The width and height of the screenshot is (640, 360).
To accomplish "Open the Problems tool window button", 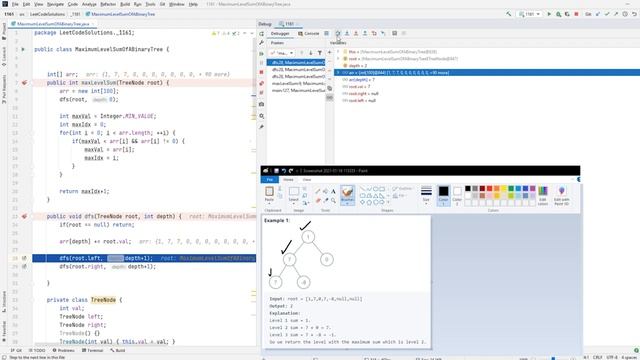I will click(x=64, y=350).
